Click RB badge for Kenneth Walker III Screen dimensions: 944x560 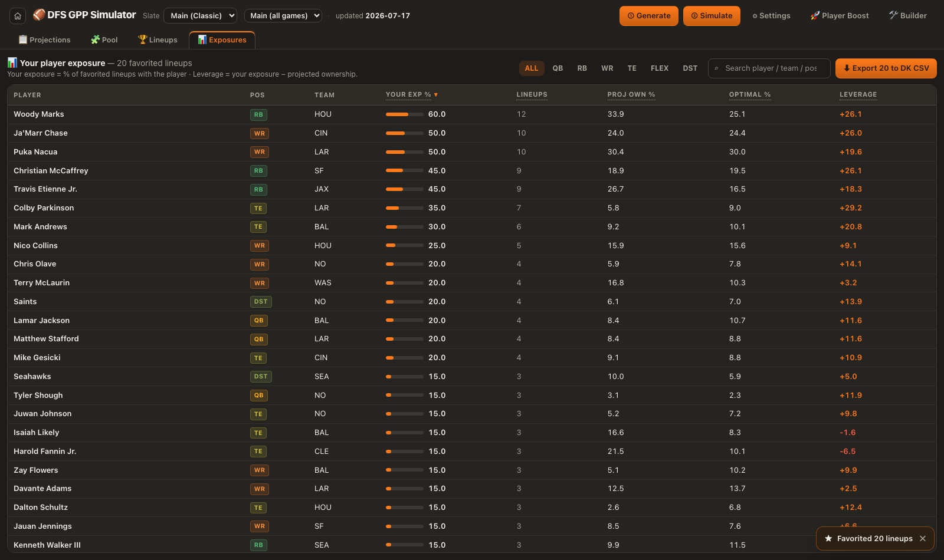258,545
